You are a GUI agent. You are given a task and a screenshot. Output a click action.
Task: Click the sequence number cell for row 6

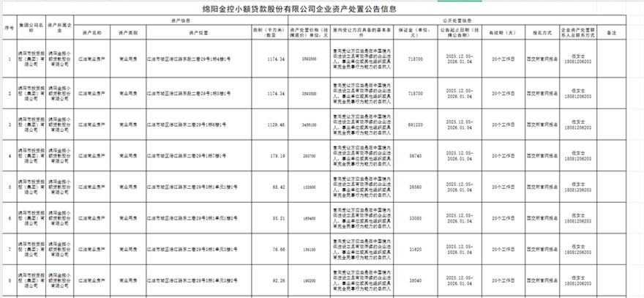point(10,217)
